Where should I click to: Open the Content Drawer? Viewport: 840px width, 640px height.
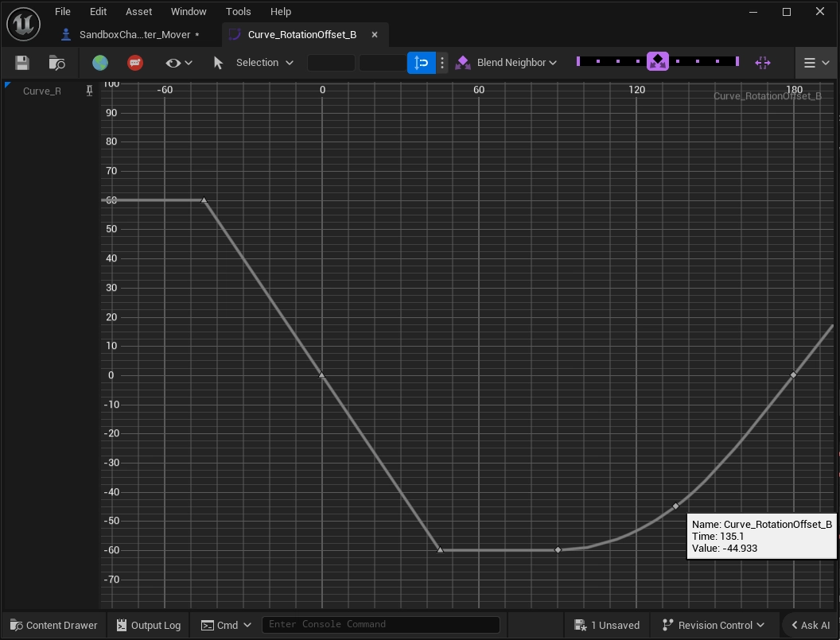[53, 625]
